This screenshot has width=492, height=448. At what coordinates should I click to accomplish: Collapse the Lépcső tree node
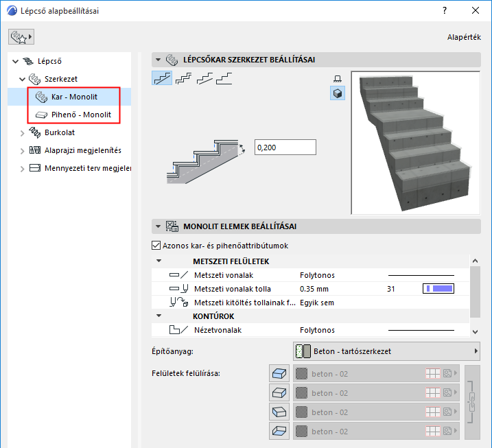pos(15,61)
